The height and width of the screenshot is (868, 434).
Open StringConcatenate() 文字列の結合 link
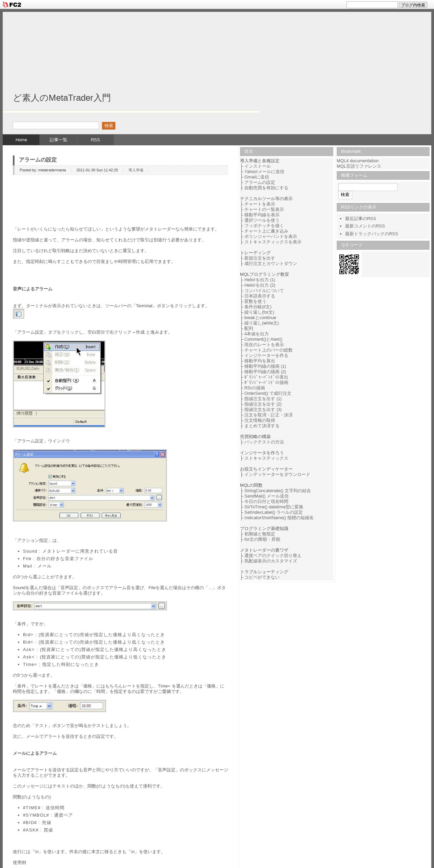pyautogui.click(x=277, y=491)
